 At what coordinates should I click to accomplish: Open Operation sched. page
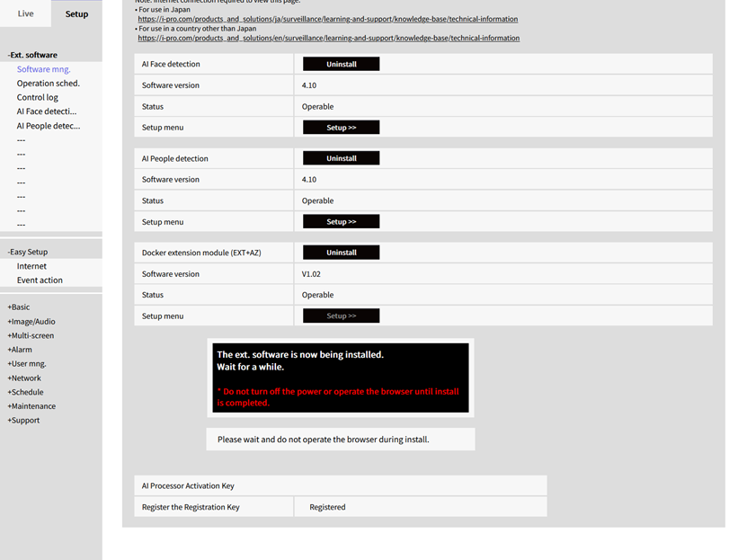pos(48,84)
